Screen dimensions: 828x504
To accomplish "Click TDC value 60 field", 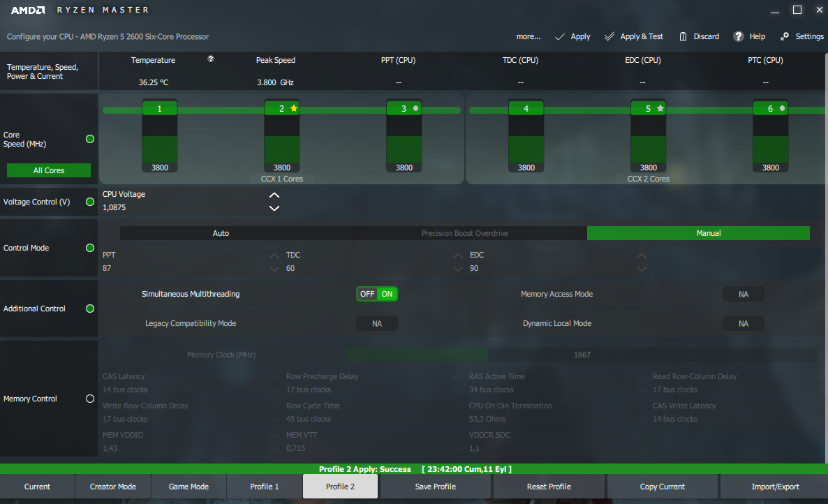I will click(x=290, y=268).
